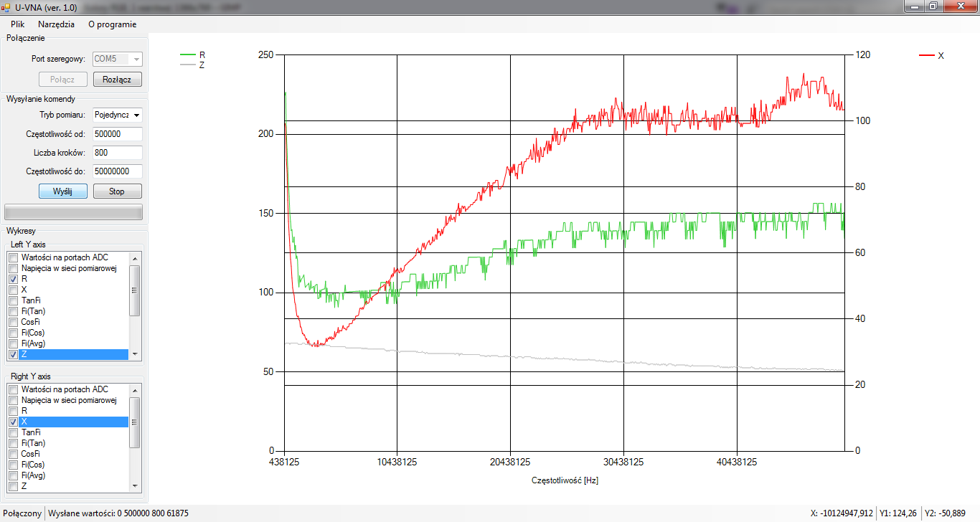This screenshot has width=980, height=522.
Task: Click the gray Z legend marker
Action: point(188,65)
